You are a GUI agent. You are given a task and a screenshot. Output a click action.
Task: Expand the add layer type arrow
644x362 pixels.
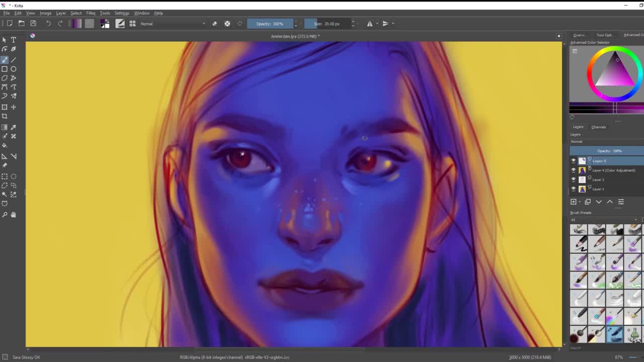point(579,202)
